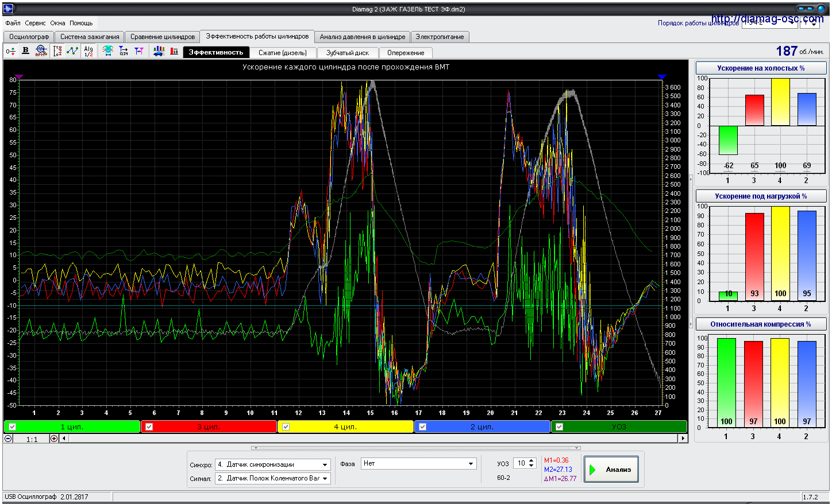This screenshot has height=504, width=832.
Task: Toggle the УОЗ checkbox
Action: (559, 427)
